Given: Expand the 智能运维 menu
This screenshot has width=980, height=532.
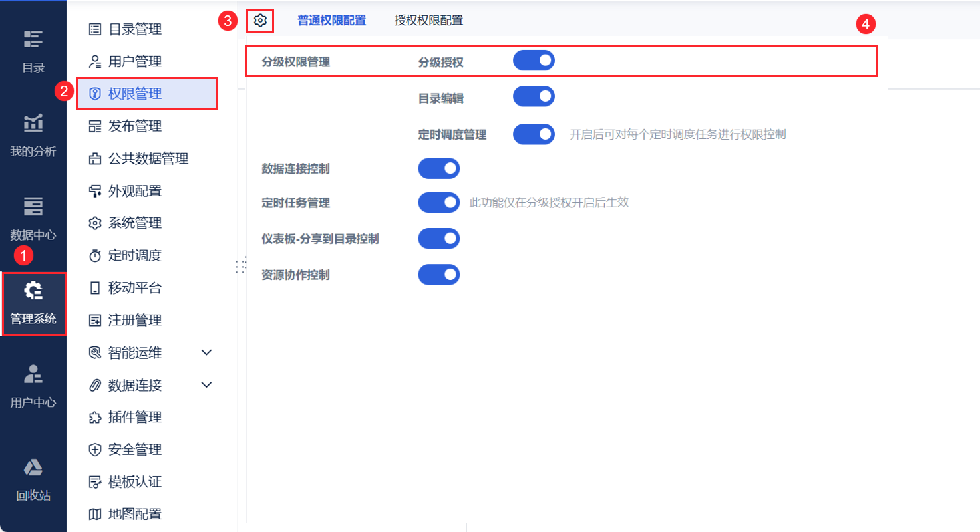Looking at the screenshot, I should tap(138, 352).
